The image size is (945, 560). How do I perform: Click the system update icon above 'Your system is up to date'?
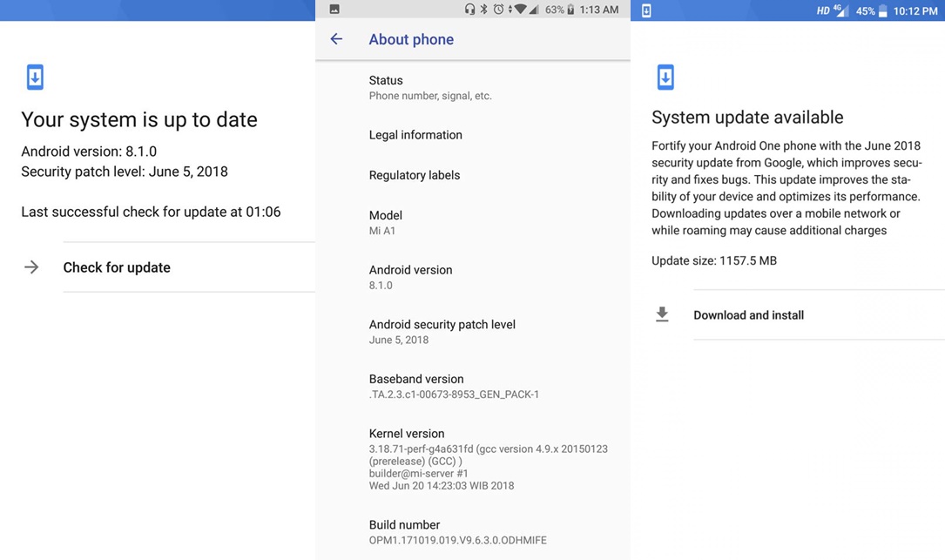coord(35,78)
